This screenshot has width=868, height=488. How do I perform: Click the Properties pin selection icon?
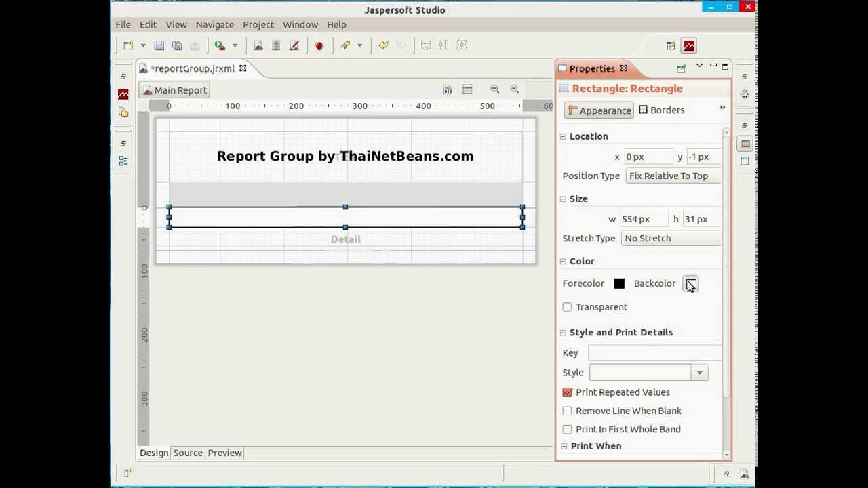tap(682, 68)
